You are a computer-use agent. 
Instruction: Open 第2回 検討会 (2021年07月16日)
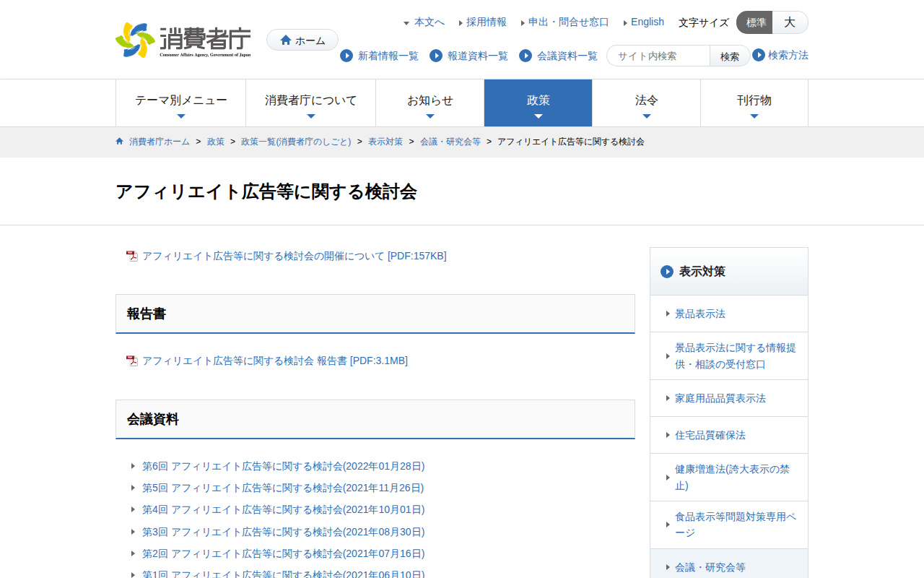pyautogui.click(x=284, y=553)
